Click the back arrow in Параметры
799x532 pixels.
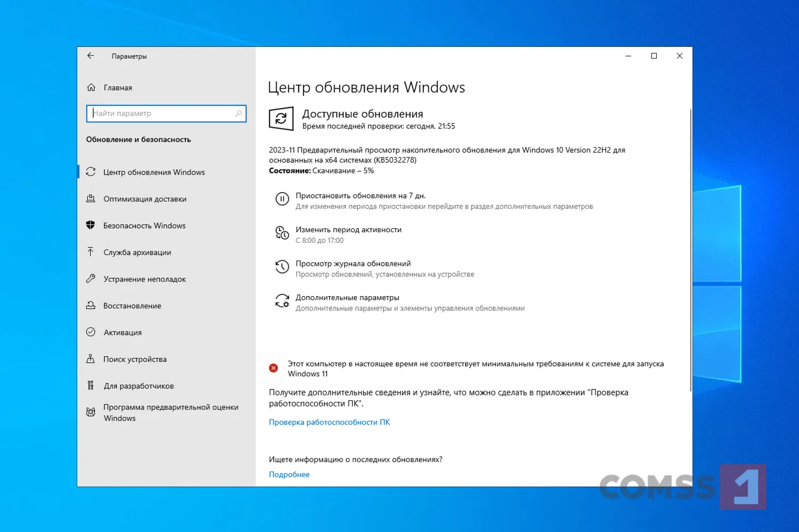tap(91, 55)
